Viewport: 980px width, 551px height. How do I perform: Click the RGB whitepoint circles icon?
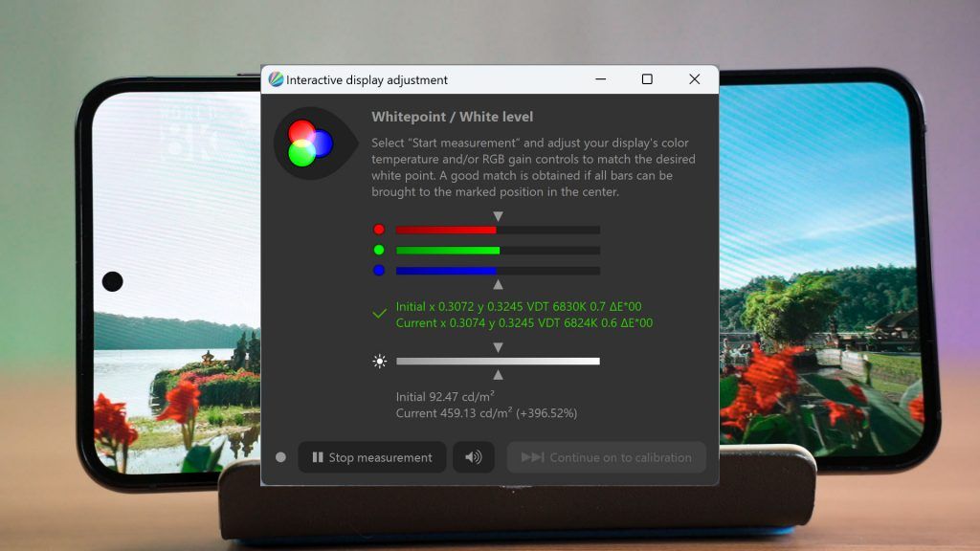pos(310,143)
